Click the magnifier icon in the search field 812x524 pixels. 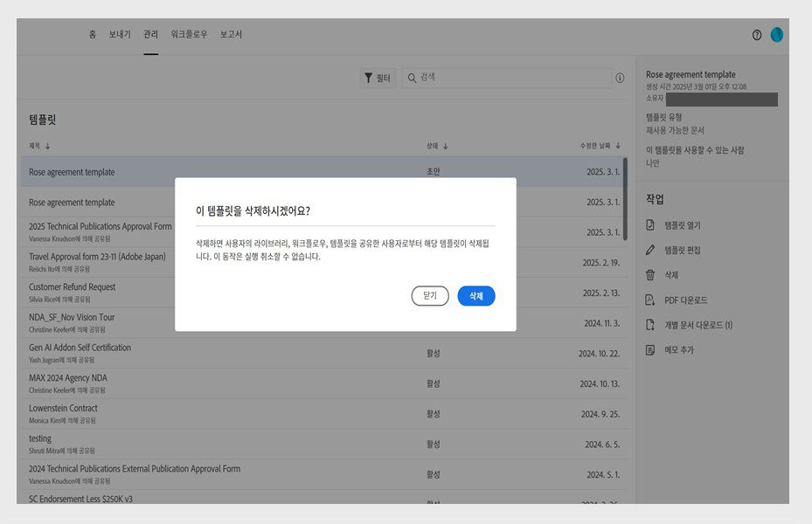[410, 77]
